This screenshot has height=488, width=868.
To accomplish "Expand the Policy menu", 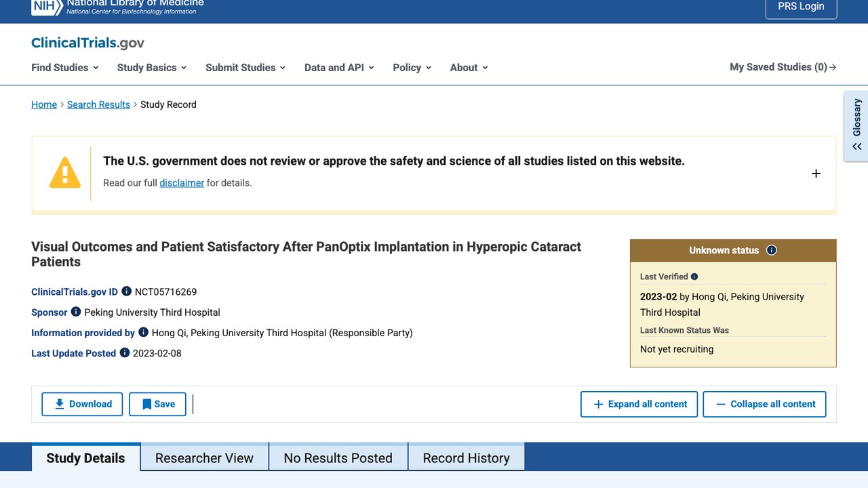I will pyautogui.click(x=412, y=67).
